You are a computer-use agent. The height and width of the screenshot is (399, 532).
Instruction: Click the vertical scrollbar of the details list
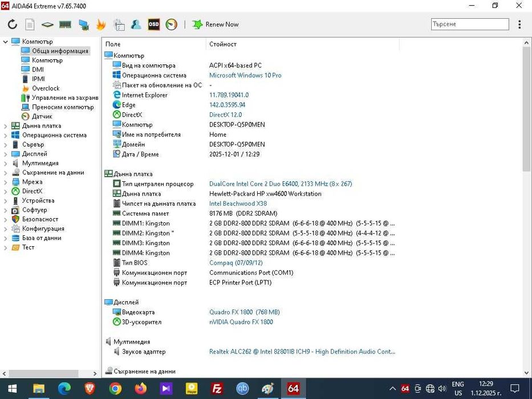[526, 109]
